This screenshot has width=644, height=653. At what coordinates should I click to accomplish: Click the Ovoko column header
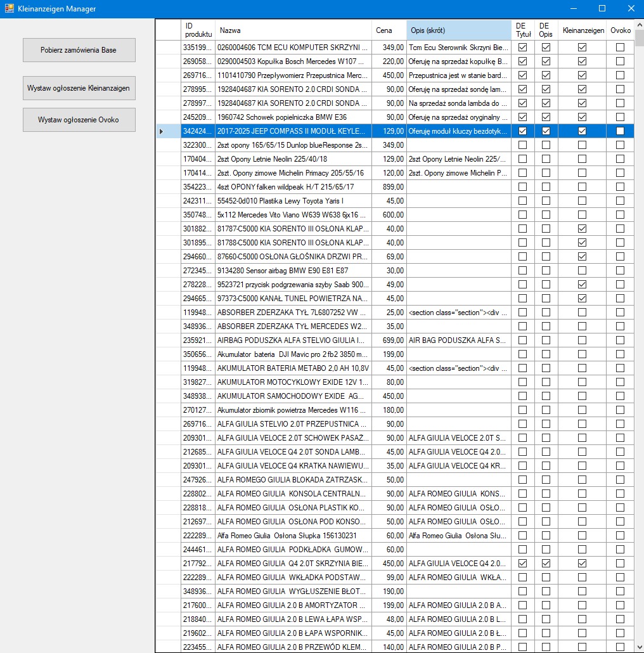tap(621, 30)
